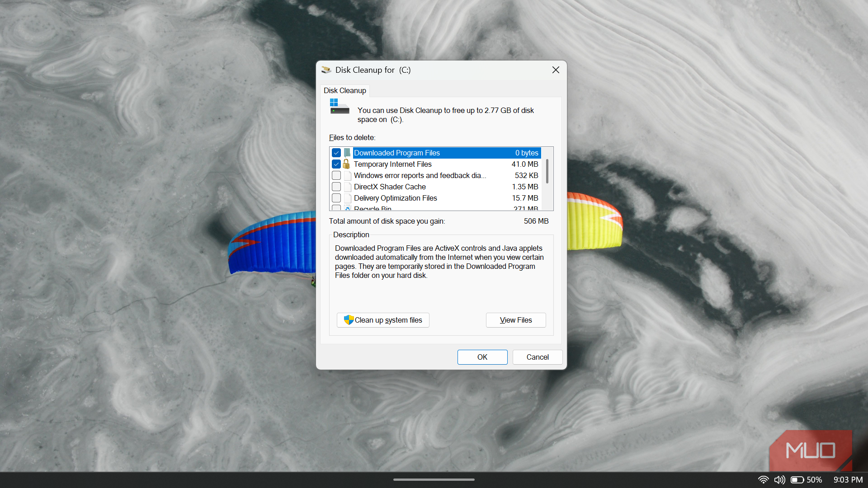This screenshot has height=488, width=868.
Task: Tick the Delivery Optimization Files checkbox
Action: [x=336, y=198]
